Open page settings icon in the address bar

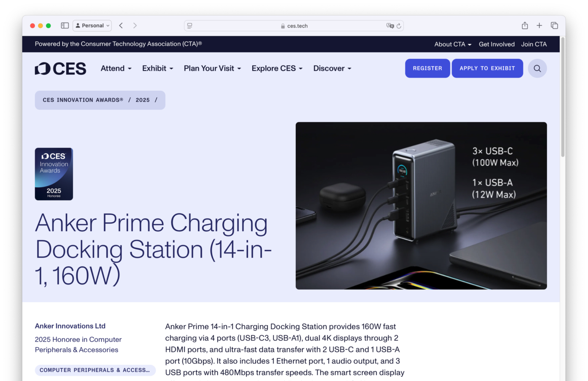pyautogui.click(x=190, y=26)
